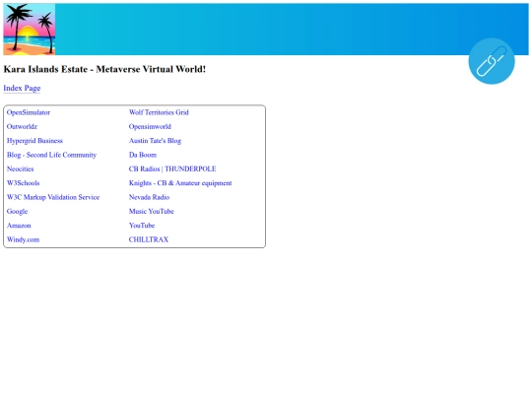Click the palm tree sunset logo image

tap(30, 30)
